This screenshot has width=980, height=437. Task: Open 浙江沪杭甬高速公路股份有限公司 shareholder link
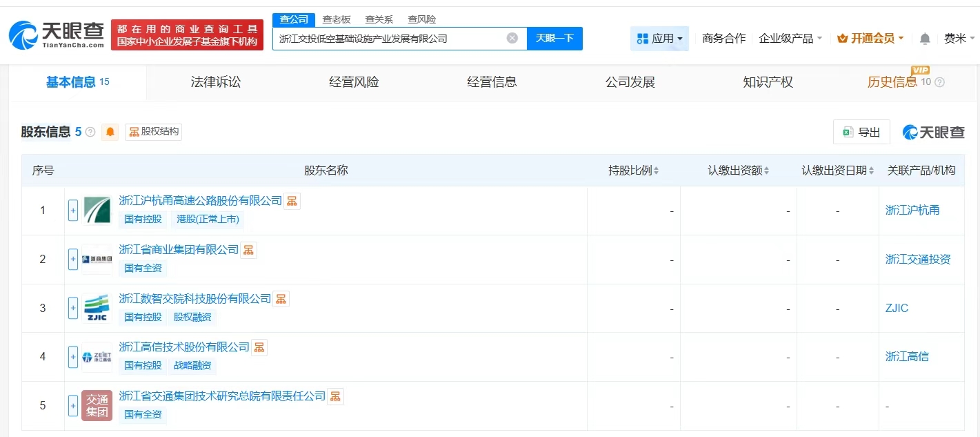point(201,201)
